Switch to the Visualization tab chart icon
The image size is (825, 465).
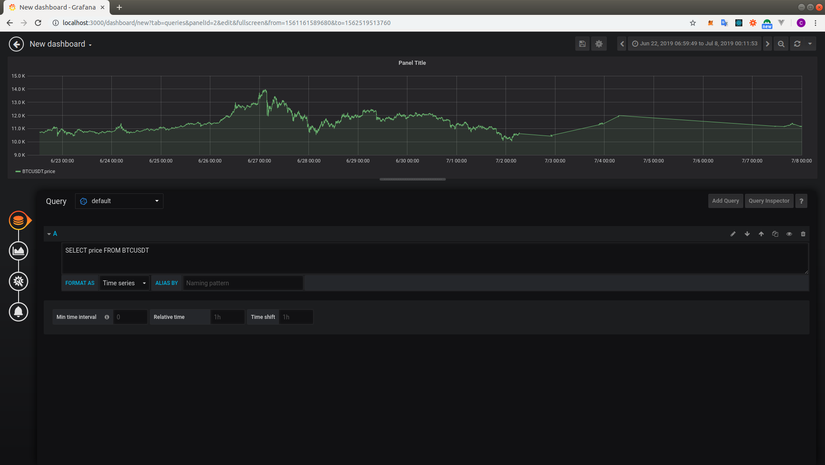click(18, 251)
